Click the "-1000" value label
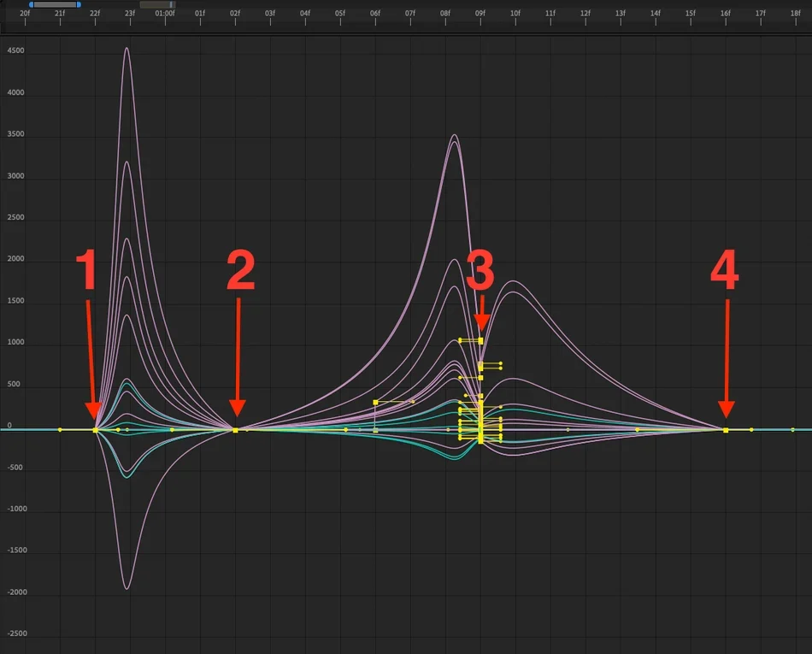The height and width of the screenshot is (654, 812). pos(17,509)
